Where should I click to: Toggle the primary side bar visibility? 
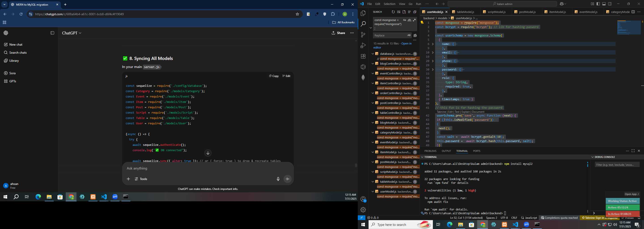tap(598, 4)
